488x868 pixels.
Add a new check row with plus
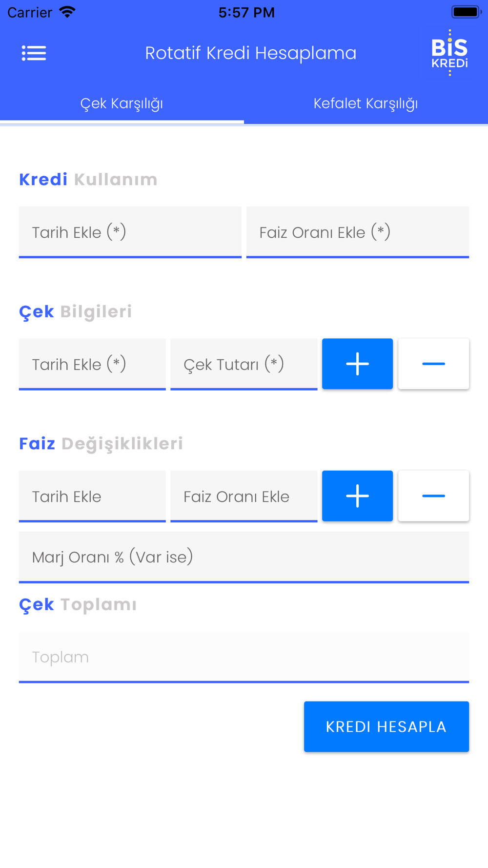357,364
